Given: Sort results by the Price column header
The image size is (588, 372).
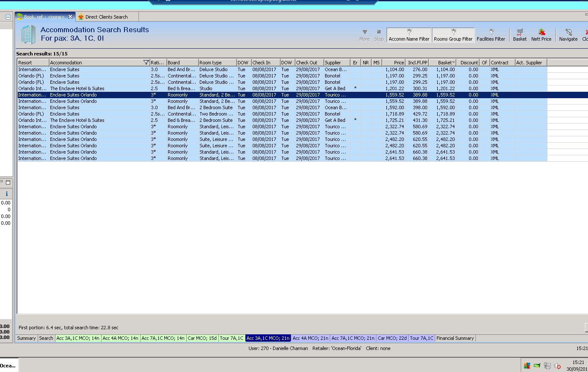Looking at the screenshot, I should [x=398, y=63].
